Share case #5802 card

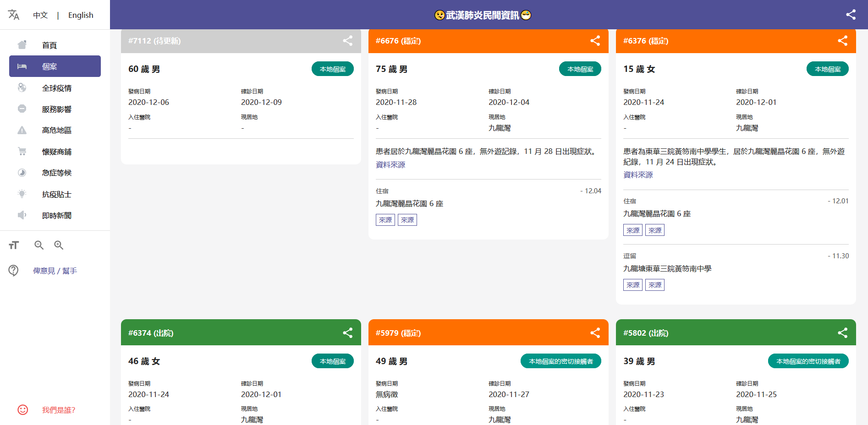pos(843,332)
